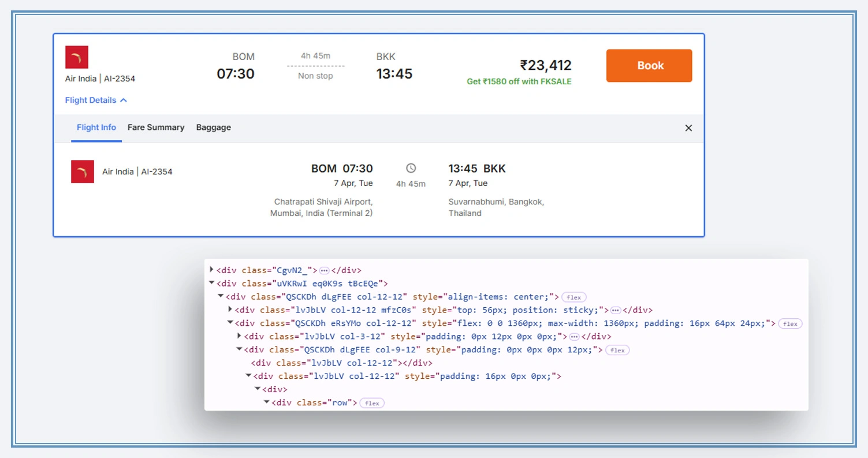Screen dimensions: 868x458
Task: Switch to the Fare Summary tab
Action: tap(155, 127)
